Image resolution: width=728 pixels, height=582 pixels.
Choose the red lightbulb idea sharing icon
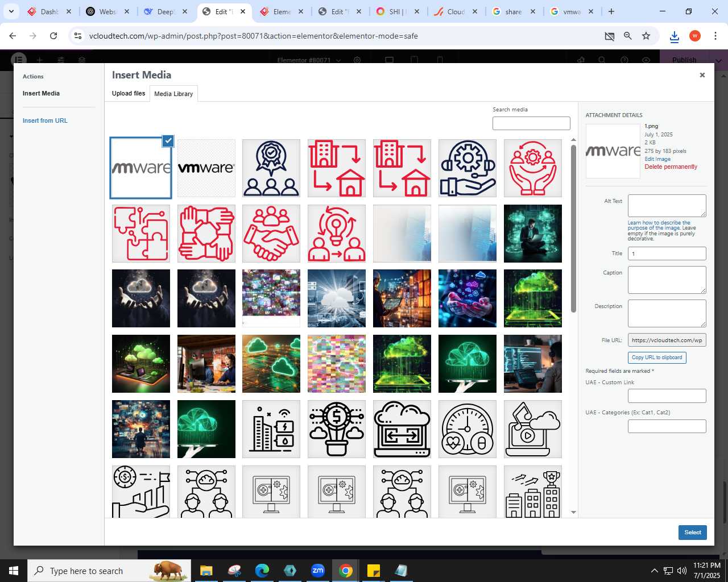(337, 234)
